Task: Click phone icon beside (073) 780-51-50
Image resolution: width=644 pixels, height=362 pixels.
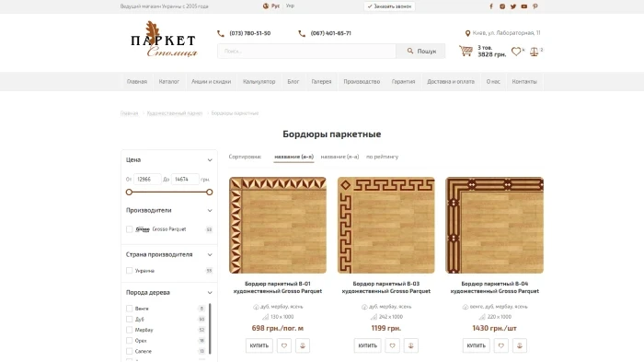Action: 221,33
